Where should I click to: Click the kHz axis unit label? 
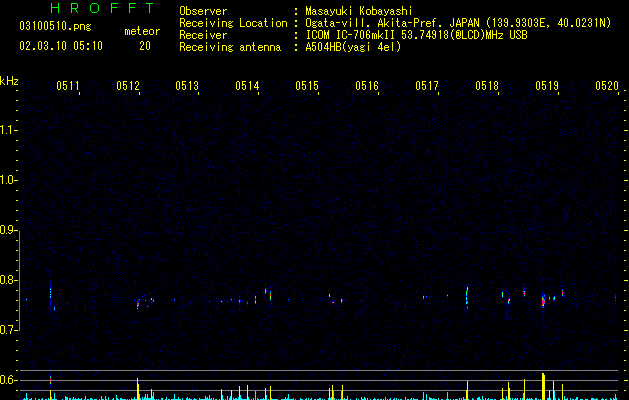pyautogui.click(x=9, y=81)
